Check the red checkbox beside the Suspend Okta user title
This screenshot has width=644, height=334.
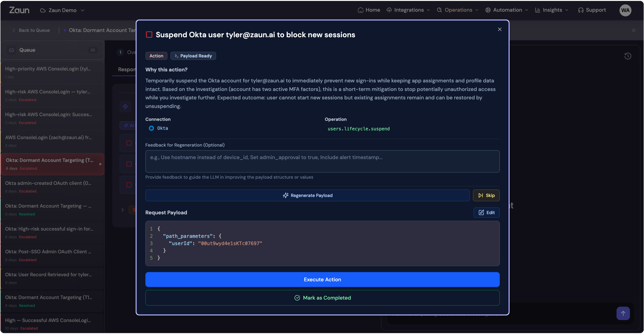point(149,35)
